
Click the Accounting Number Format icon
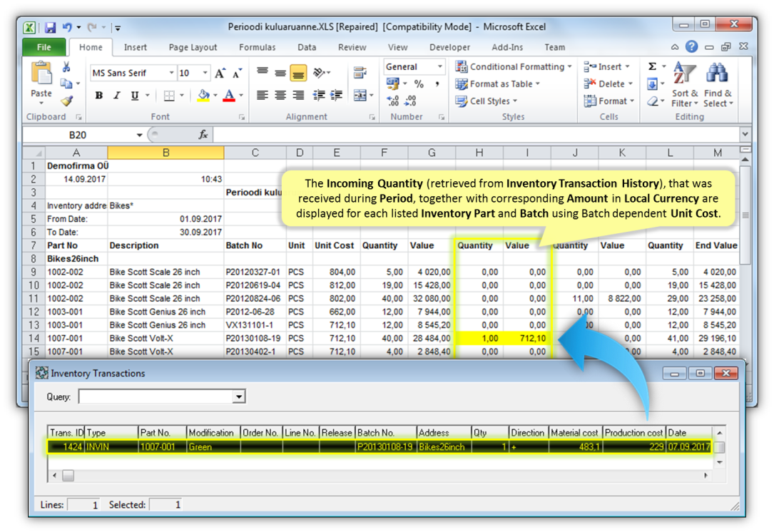[x=392, y=83]
